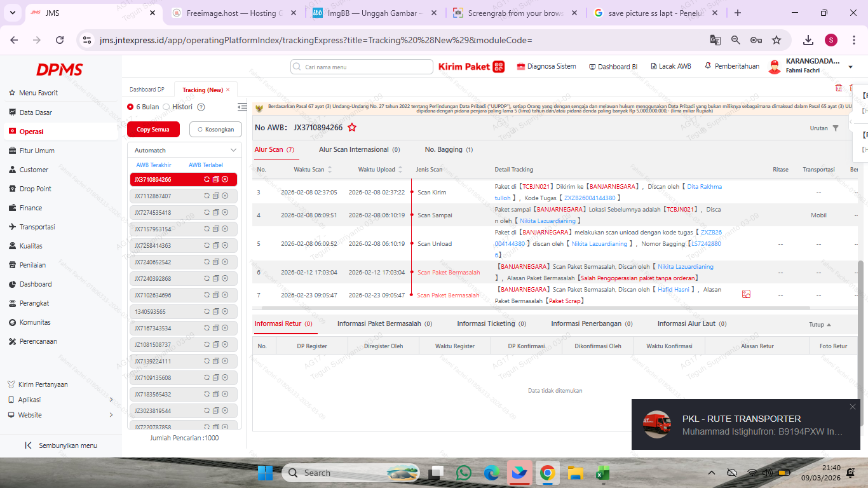Star AWB JX3710894266 as favorite

pyautogui.click(x=352, y=128)
